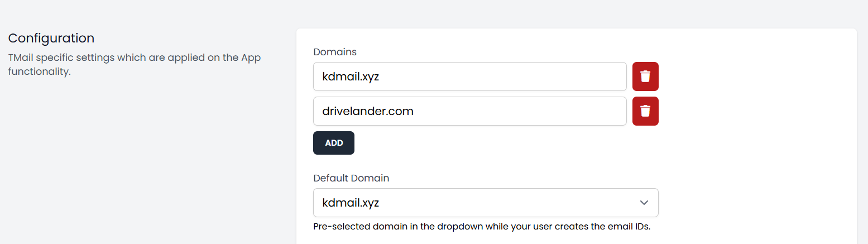Open the Default Domain dropdown
Image resolution: width=868 pixels, height=244 pixels.
click(486, 203)
